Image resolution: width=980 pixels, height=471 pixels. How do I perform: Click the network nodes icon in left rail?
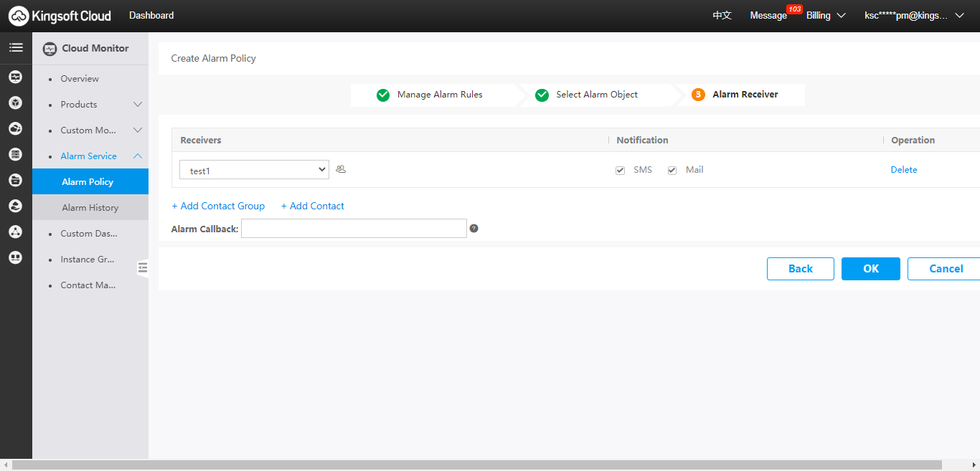coord(16,232)
